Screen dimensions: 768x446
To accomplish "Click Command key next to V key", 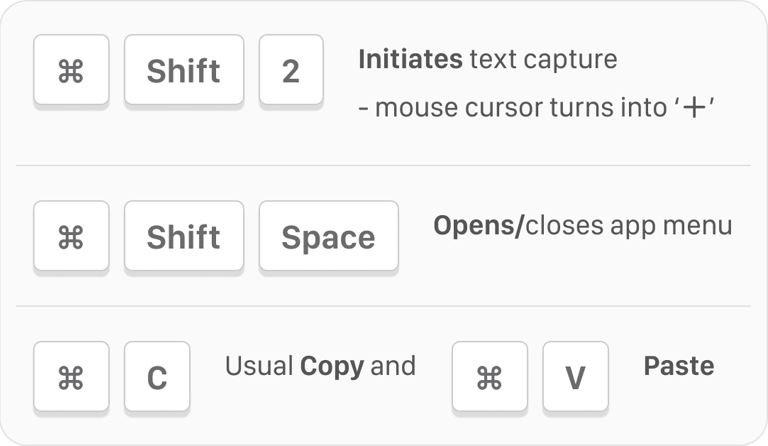I will [x=488, y=378].
